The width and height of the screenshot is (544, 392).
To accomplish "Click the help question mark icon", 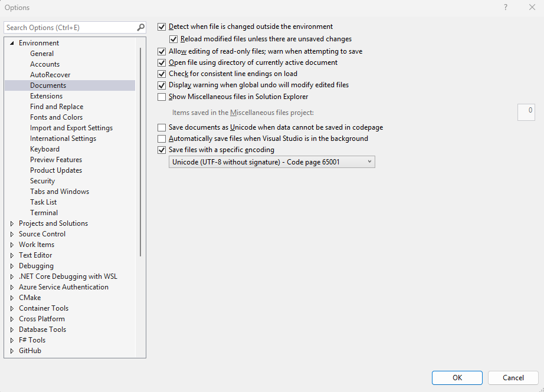I will tap(506, 8).
